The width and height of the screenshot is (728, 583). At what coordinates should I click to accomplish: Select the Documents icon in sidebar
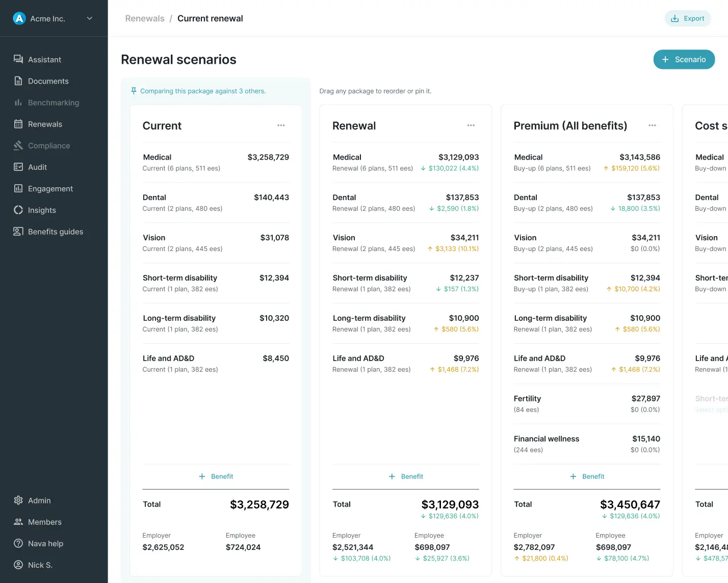(18, 81)
